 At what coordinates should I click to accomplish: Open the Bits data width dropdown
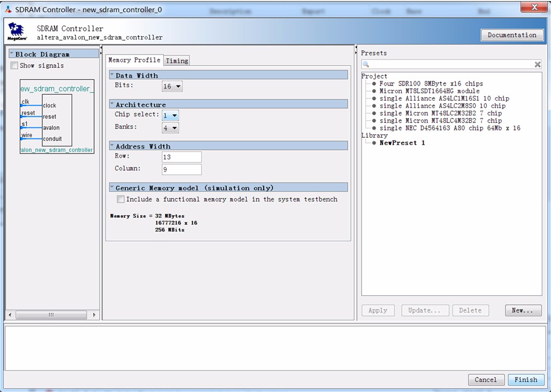172,86
